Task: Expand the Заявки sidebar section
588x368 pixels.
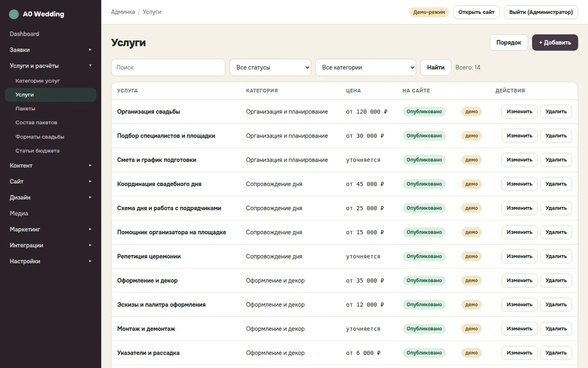Action: pos(50,50)
